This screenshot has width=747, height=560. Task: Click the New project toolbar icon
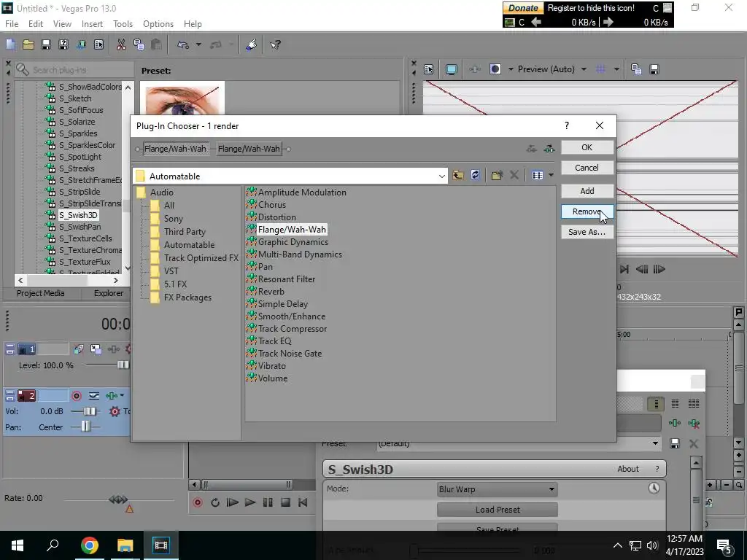pyautogui.click(x=10, y=44)
